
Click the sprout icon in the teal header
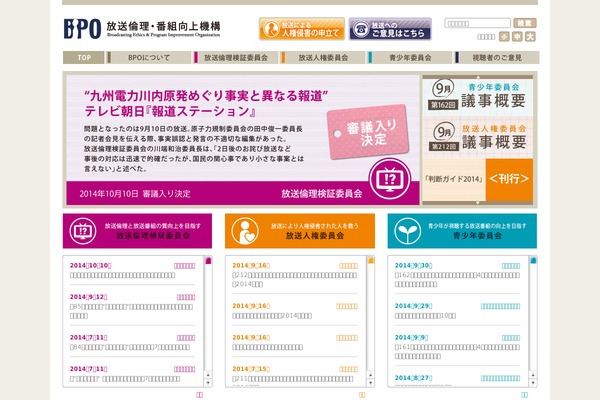click(x=408, y=231)
